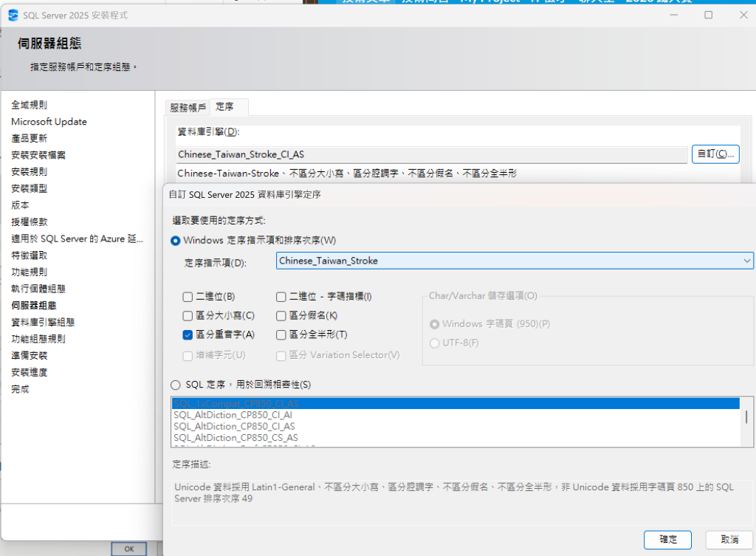Select Windows collation designator radio option
756x556 pixels.
click(176, 241)
